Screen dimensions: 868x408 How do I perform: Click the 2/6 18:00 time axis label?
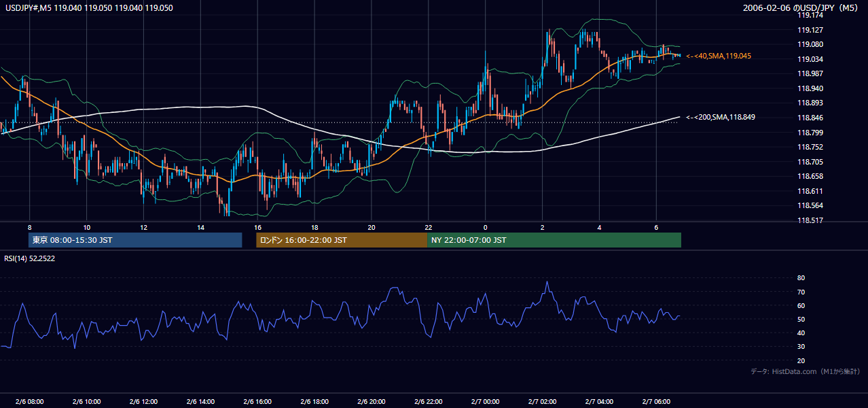(x=314, y=402)
